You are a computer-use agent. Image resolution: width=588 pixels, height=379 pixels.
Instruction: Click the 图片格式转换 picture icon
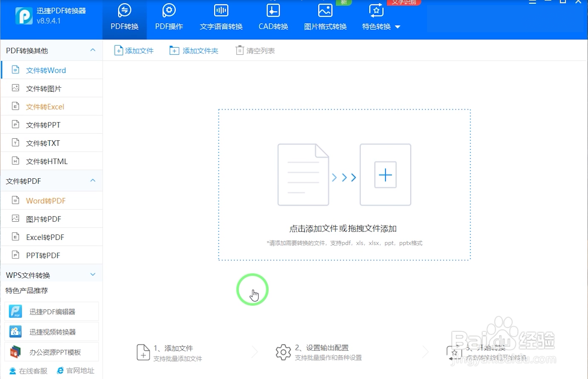tap(325, 10)
